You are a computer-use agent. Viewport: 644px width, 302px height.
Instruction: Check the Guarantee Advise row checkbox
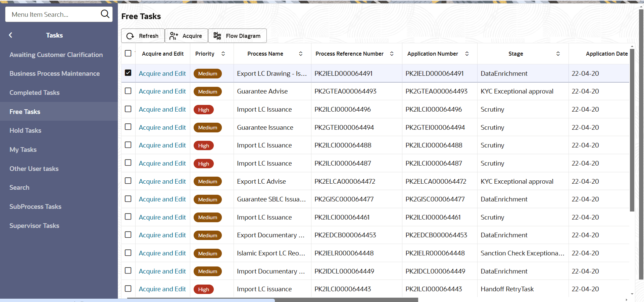(128, 91)
